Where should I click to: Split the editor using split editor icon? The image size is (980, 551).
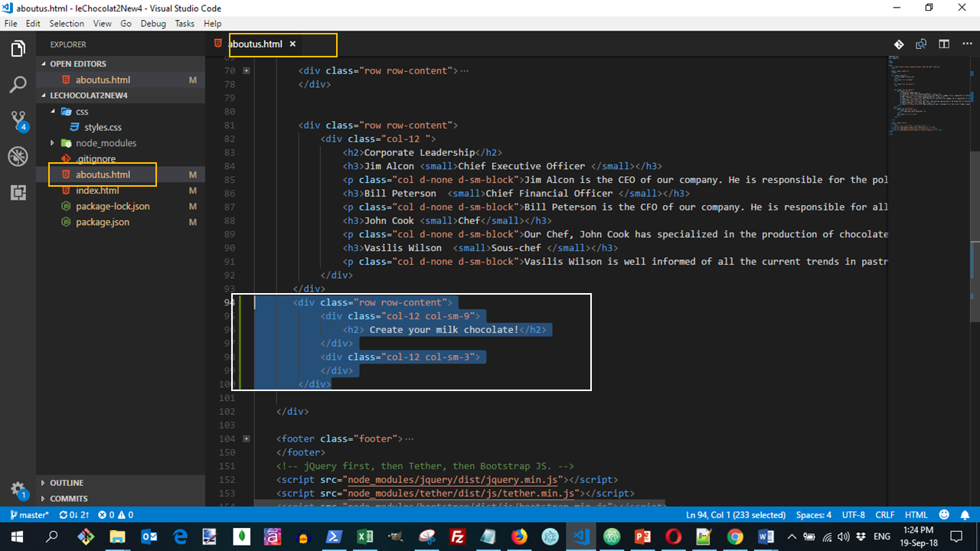coord(944,44)
